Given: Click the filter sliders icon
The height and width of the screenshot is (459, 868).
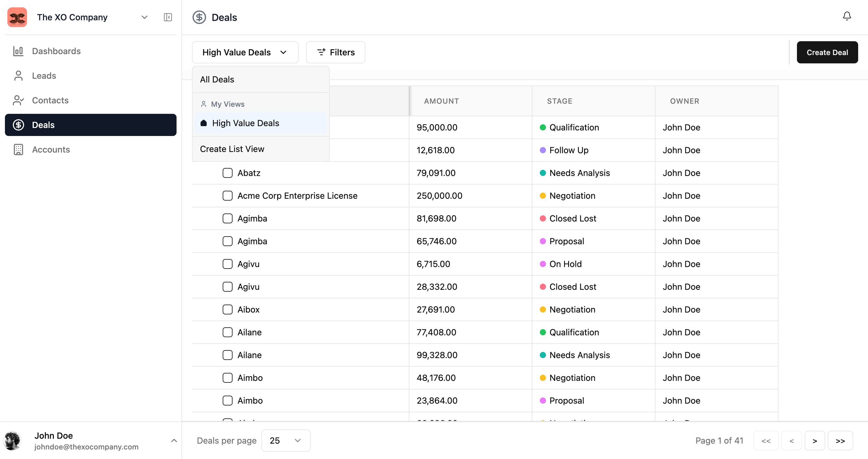Looking at the screenshot, I should [x=321, y=52].
